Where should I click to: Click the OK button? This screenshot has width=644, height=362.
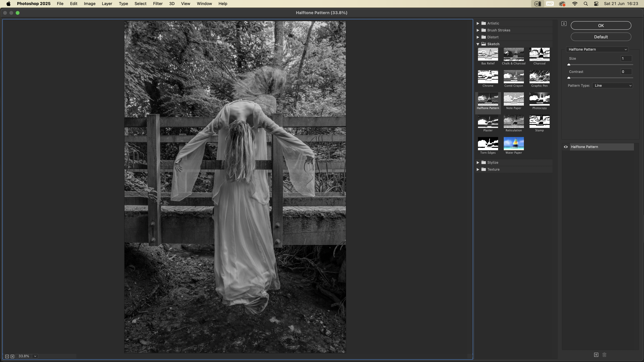point(600,25)
